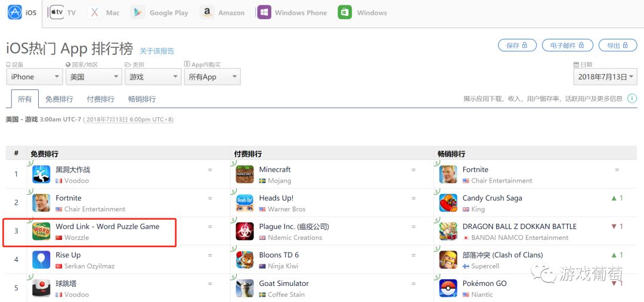Open the Candy Crush Saga title
The image size is (644, 302).
click(x=493, y=198)
